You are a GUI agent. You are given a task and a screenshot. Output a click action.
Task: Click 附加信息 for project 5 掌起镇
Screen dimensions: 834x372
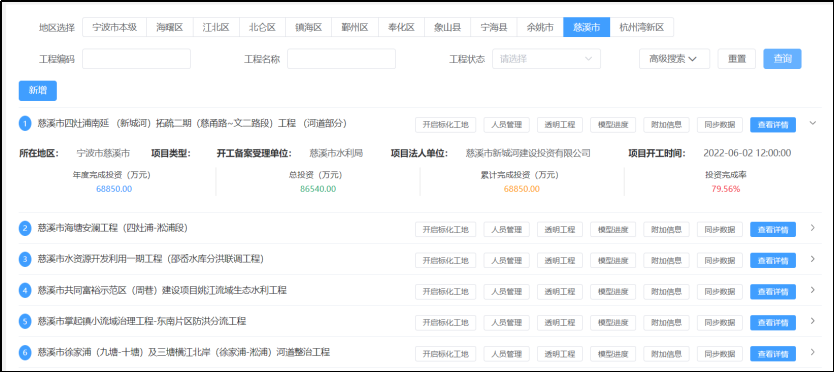[x=666, y=323]
